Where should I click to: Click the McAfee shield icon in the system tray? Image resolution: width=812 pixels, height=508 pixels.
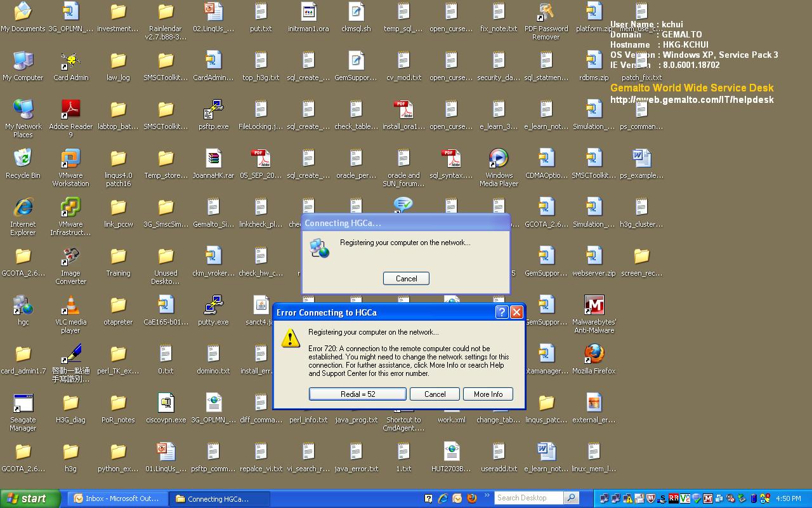point(651,498)
